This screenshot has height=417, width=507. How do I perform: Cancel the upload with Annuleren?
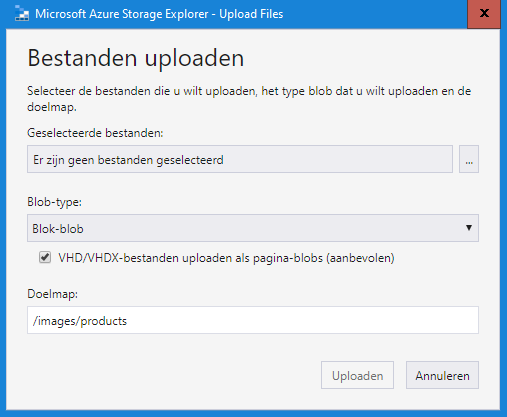coord(442,375)
